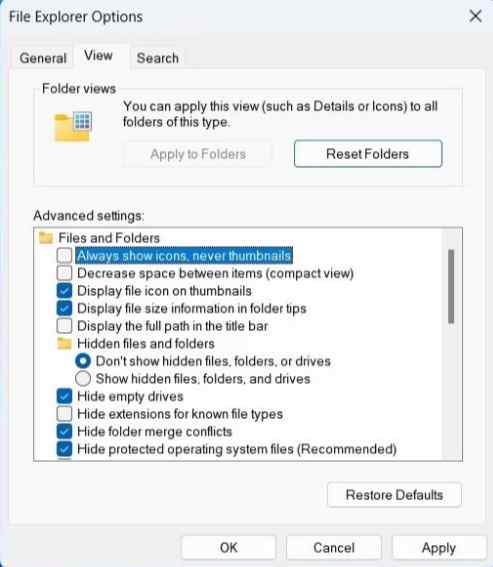
Task: Click the 'Display file icon on thumbnails' text
Action: [165, 291]
